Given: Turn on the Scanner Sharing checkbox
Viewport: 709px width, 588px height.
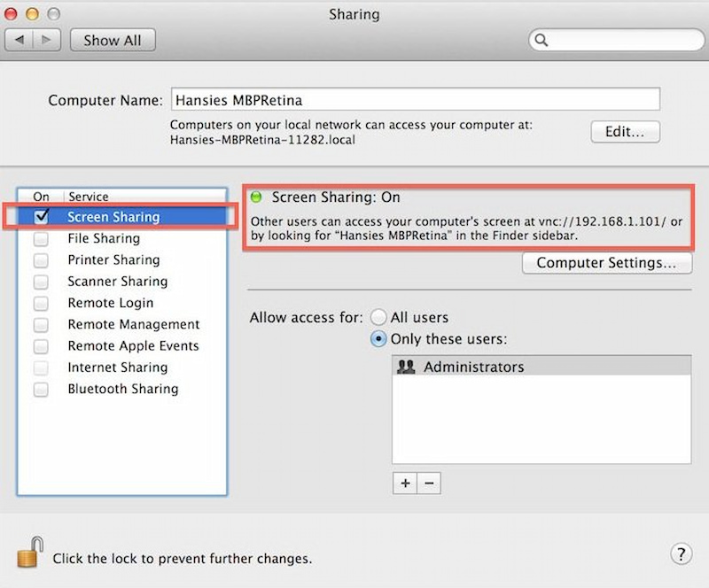Looking at the screenshot, I should pos(41,282).
